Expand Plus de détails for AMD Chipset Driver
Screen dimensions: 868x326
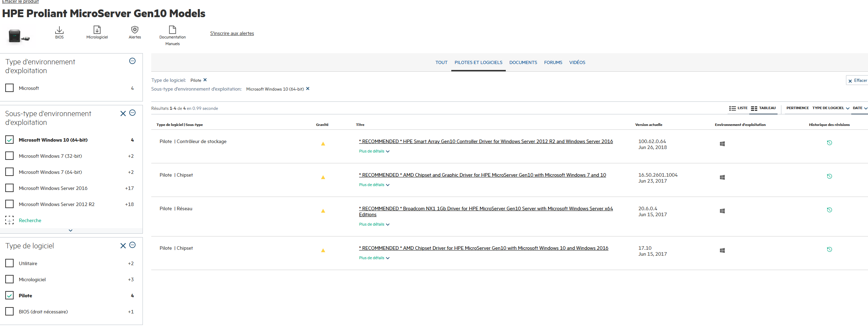pos(374,258)
